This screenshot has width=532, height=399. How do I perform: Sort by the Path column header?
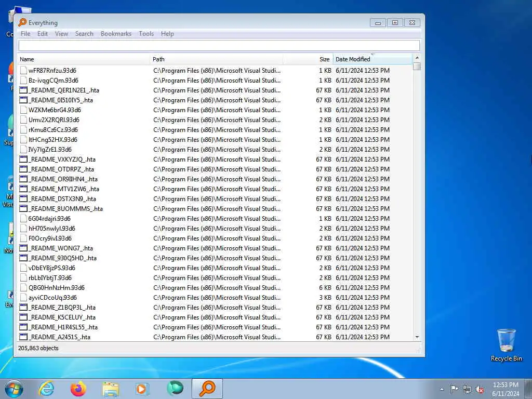[217, 59]
